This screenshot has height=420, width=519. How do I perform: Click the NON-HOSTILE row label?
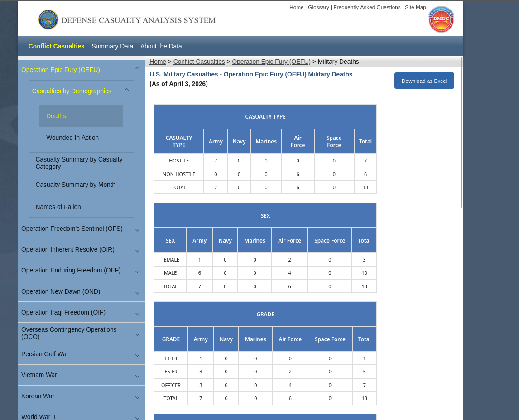179,174
